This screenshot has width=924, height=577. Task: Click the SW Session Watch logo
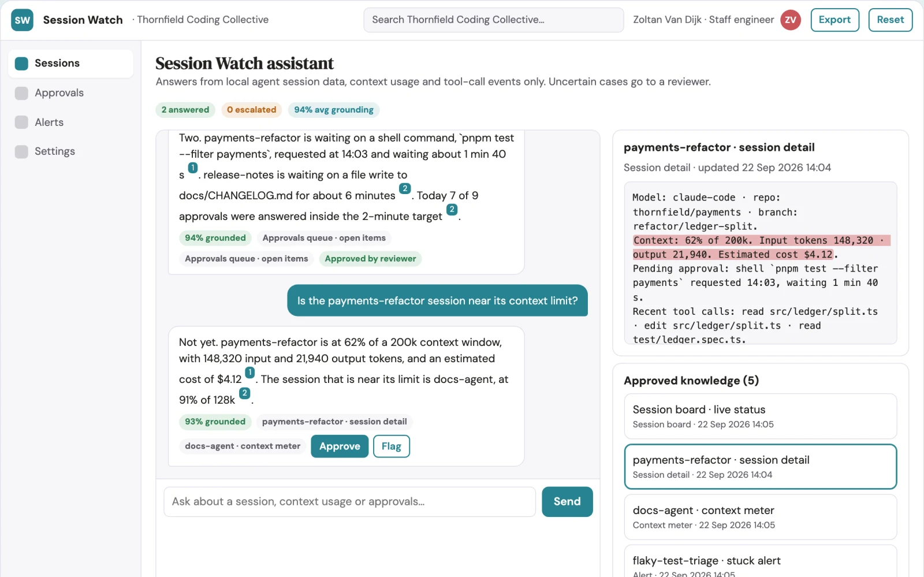click(22, 20)
